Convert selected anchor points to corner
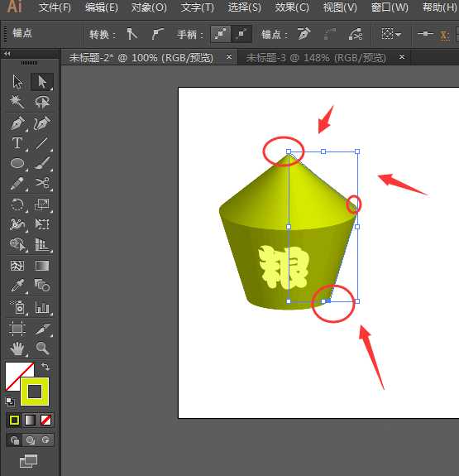The height and width of the screenshot is (476, 459). [132, 34]
